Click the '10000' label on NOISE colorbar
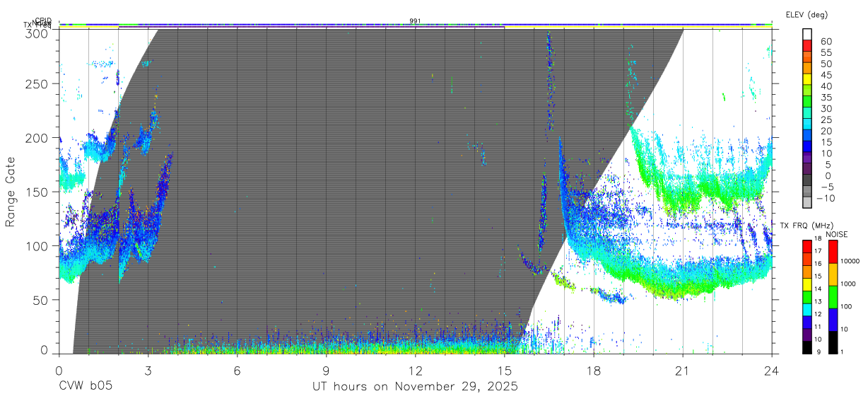The height and width of the screenshot is (401, 868). (851, 261)
